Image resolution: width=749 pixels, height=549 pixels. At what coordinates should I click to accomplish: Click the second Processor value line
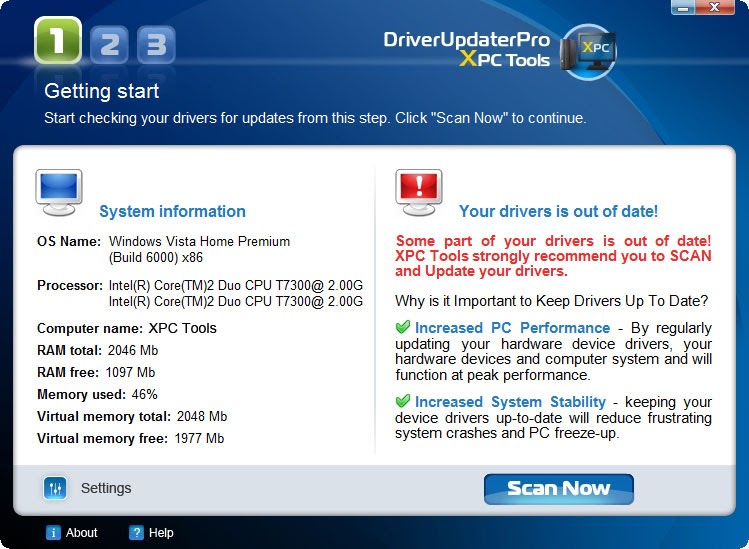click(236, 301)
